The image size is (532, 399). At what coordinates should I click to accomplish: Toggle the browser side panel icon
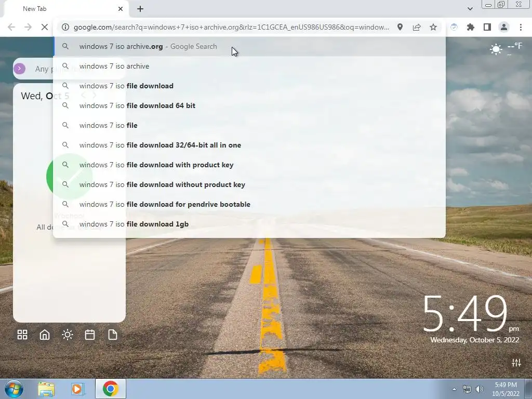(487, 27)
